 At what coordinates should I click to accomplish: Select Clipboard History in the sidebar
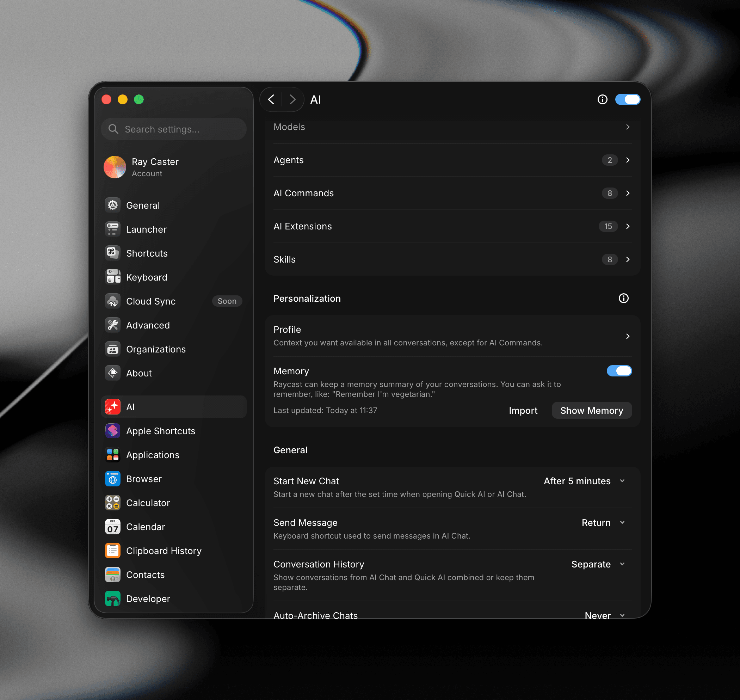tap(173, 550)
